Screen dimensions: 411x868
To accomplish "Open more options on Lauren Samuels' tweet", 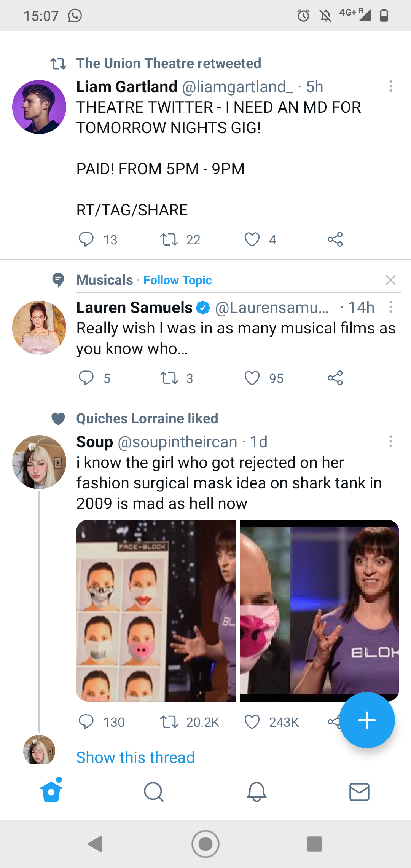I will coord(390,307).
